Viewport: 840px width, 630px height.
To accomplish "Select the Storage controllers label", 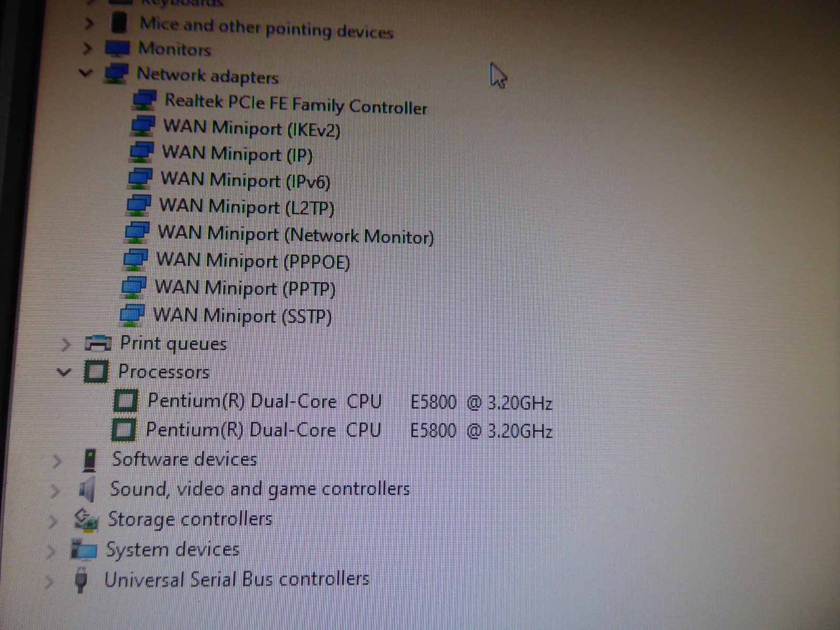I will (x=190, y=519).
